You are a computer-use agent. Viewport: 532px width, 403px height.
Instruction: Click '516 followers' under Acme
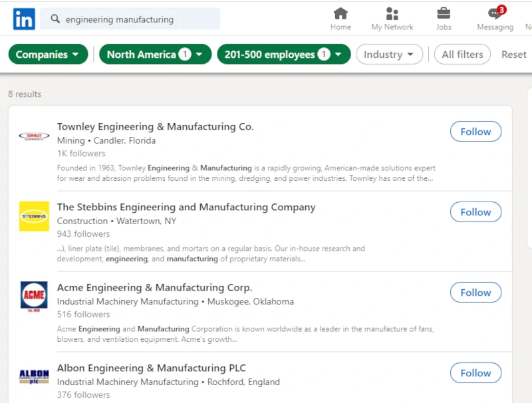pos(83,314)
